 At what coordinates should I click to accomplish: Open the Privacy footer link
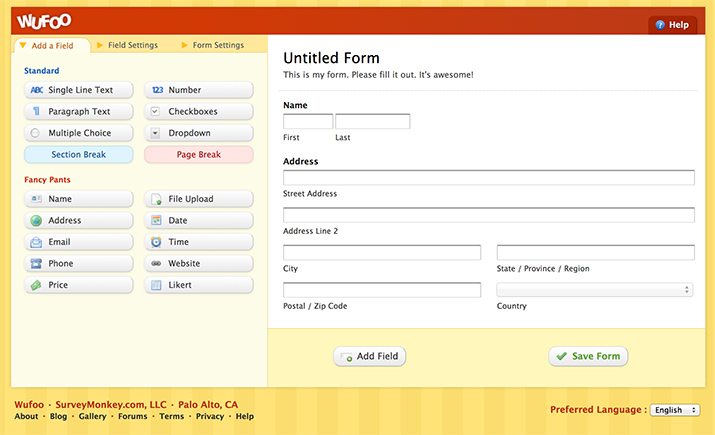pyautogui.click(x=210, y=416)
